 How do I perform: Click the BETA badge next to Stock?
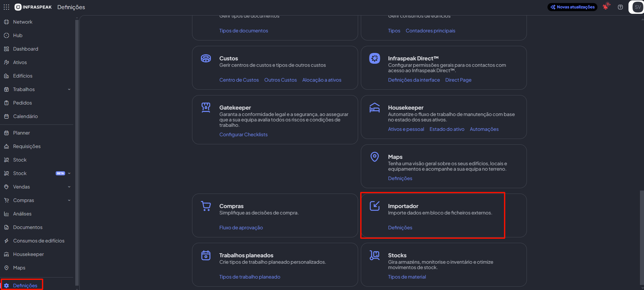[60, 173]
